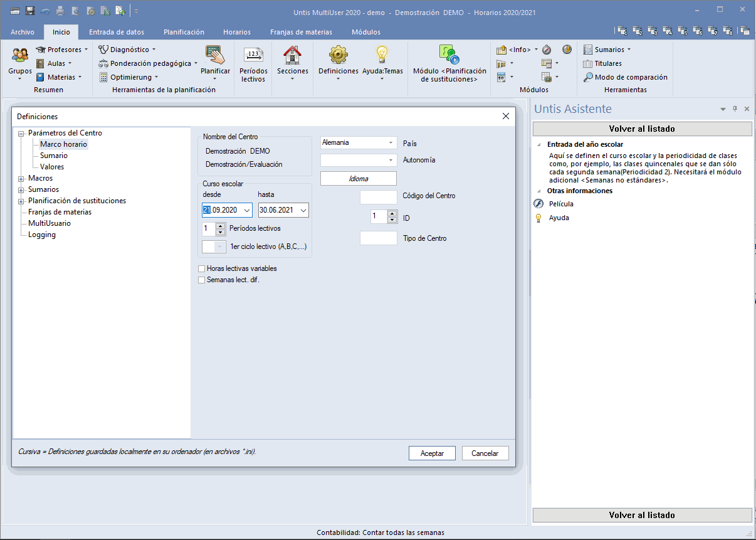Open the desde date picker arrow
The image size is (756, 540).
pos(246,211)
